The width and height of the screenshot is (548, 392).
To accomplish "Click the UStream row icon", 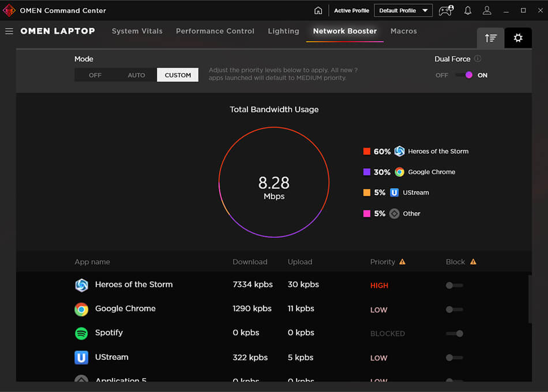I will pyautogui.click(x=81, y=357).
